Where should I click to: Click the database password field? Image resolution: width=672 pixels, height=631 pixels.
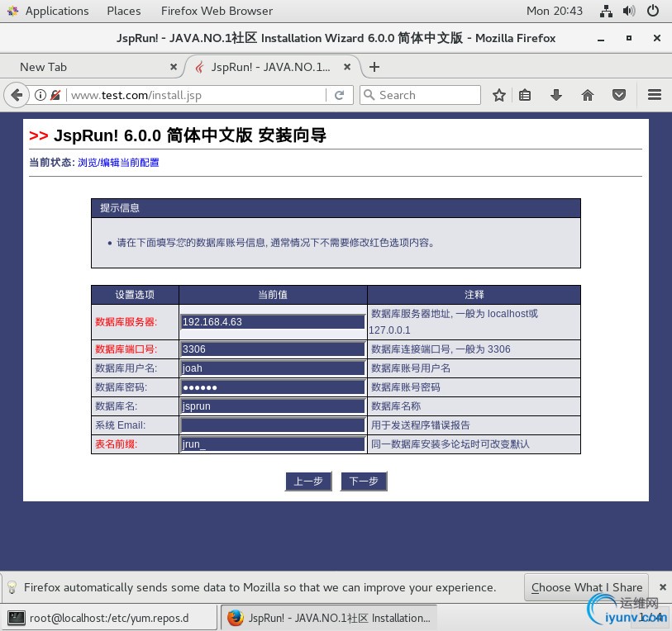(273, 387)
